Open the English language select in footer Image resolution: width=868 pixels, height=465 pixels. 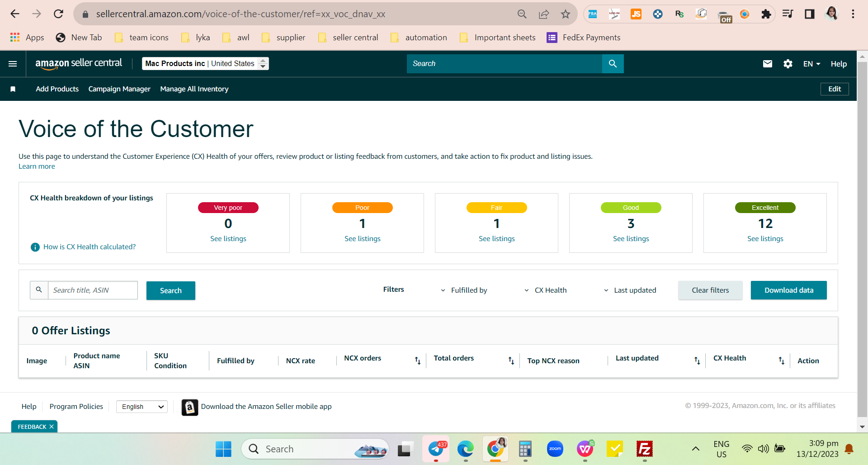pyautogui.click(x=142, y=407)
